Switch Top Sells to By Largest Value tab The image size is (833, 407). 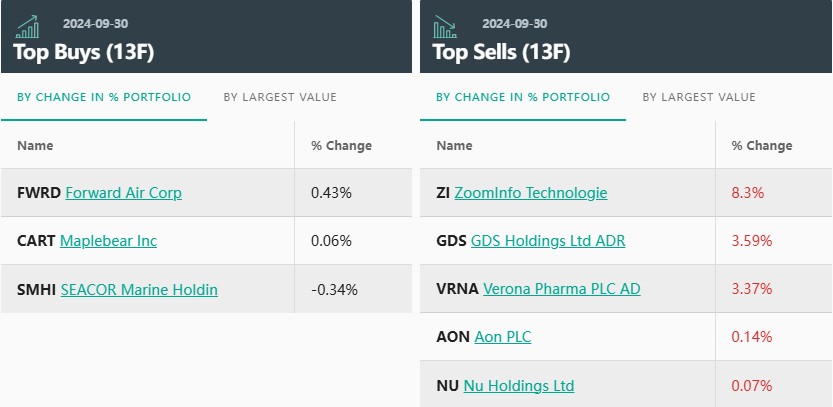pos(699,97)
